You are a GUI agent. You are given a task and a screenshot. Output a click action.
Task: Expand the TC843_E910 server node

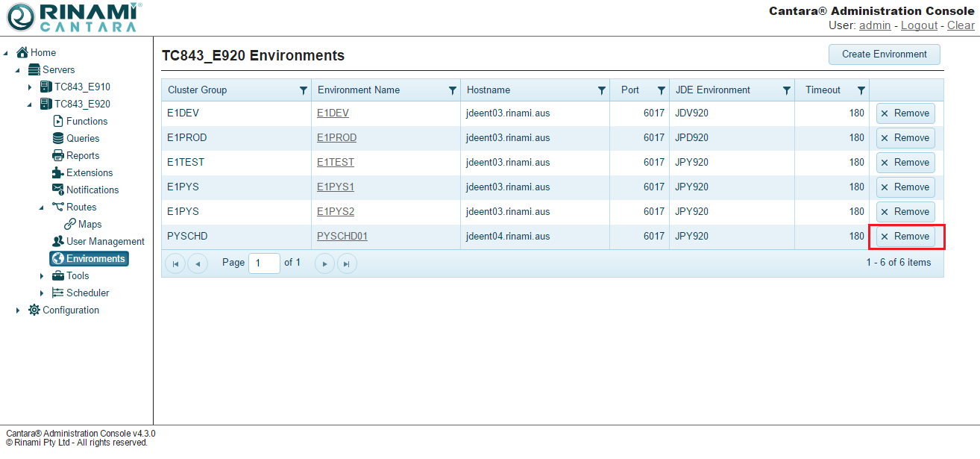pos(30,87)
